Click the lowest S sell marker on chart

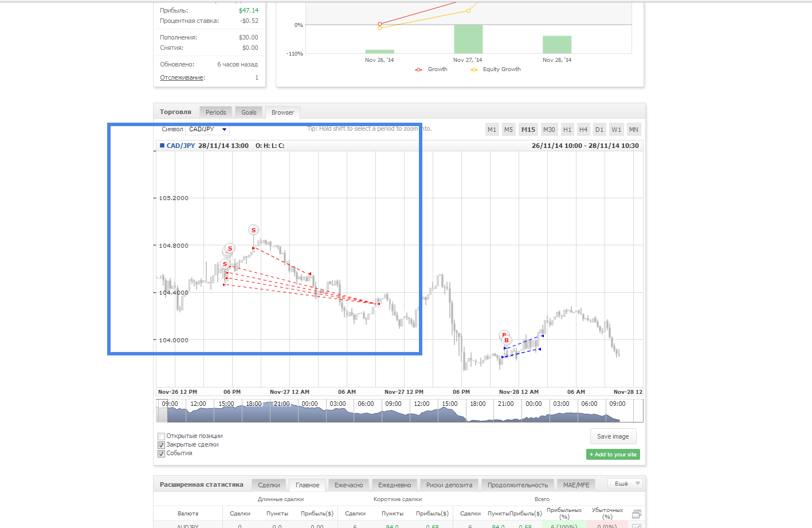225,264
